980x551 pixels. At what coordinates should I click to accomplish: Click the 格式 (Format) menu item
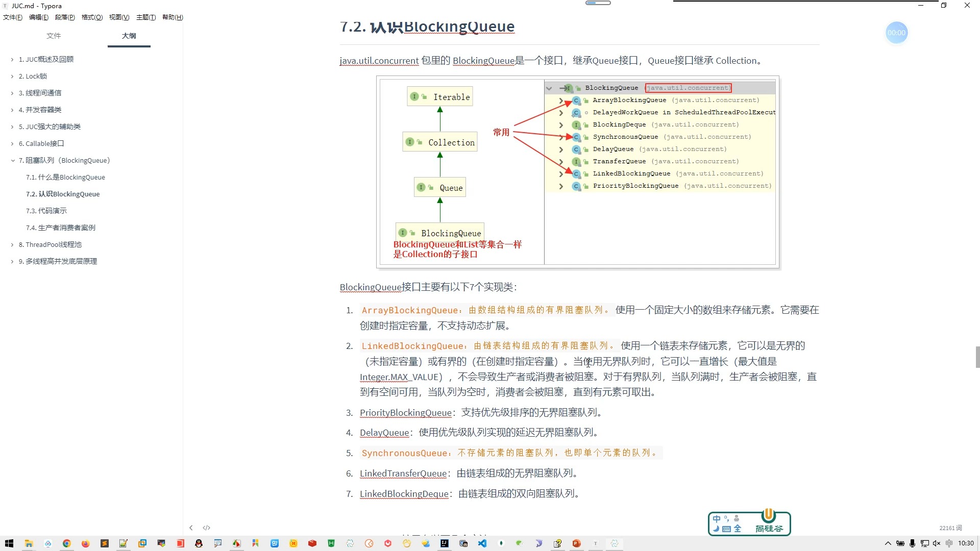pyautogui.click(x=91, y=17)
